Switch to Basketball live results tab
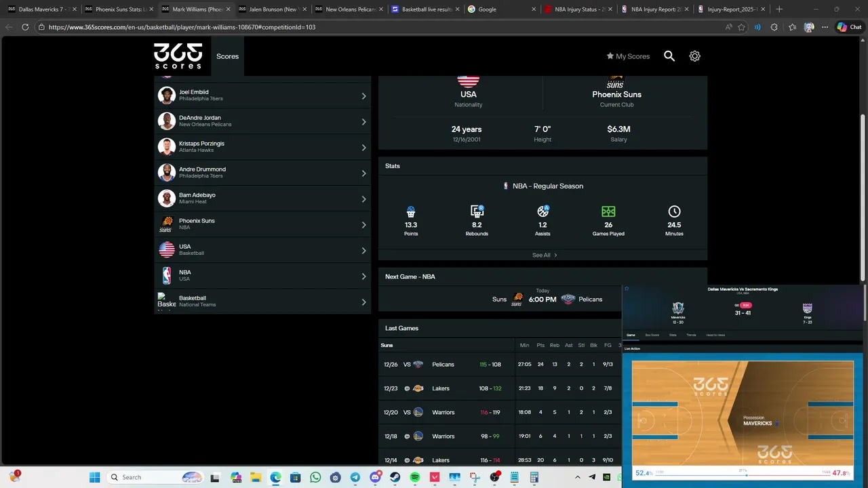The width and height of the screenshot is (868, 488). pyautogui.click(x=425, y=9)
